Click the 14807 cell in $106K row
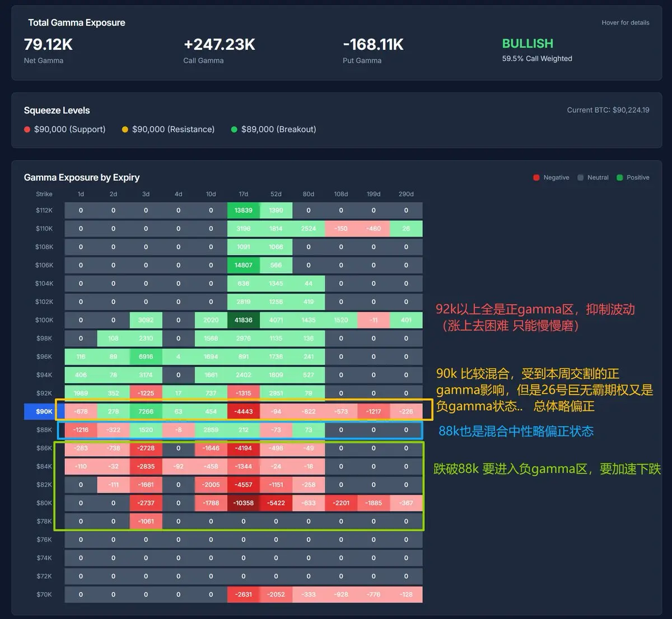 click(244, 265)
